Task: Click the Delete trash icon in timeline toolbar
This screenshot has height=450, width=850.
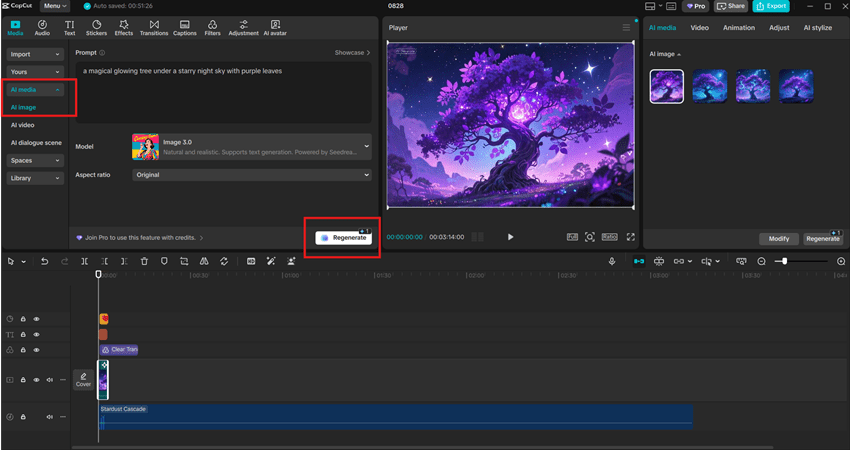Action: tap(144, 261)
